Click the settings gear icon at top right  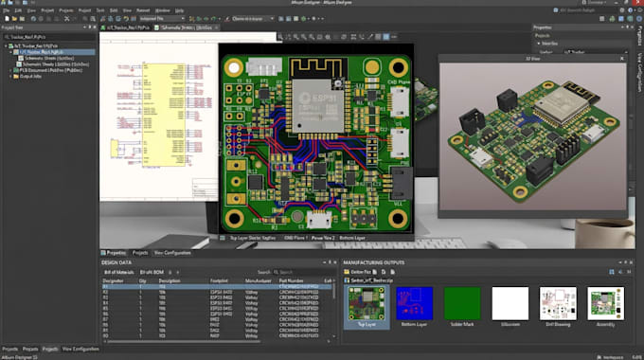pos(622,10)
